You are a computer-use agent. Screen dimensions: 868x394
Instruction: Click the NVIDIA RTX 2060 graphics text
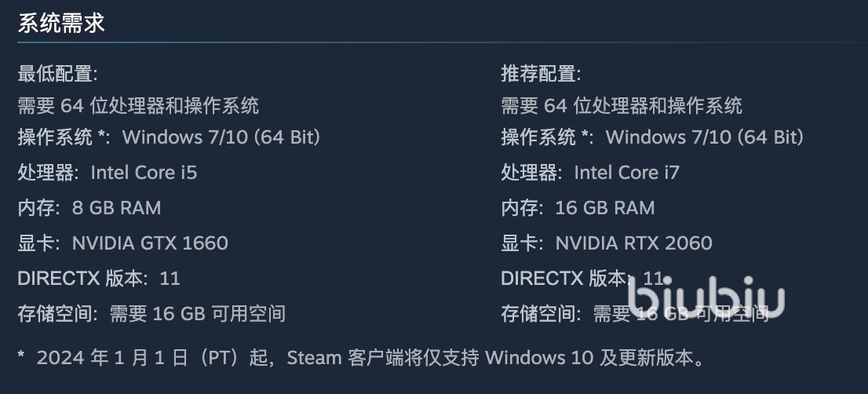coord(633,243)
